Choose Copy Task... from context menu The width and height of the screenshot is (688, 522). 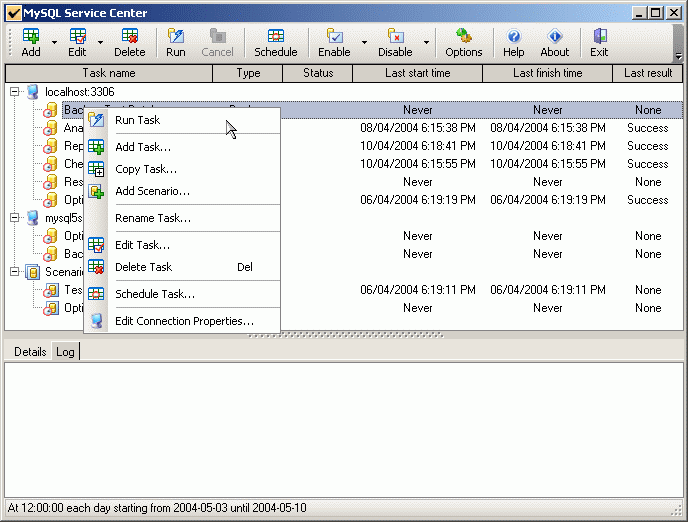tap(182, 169)
